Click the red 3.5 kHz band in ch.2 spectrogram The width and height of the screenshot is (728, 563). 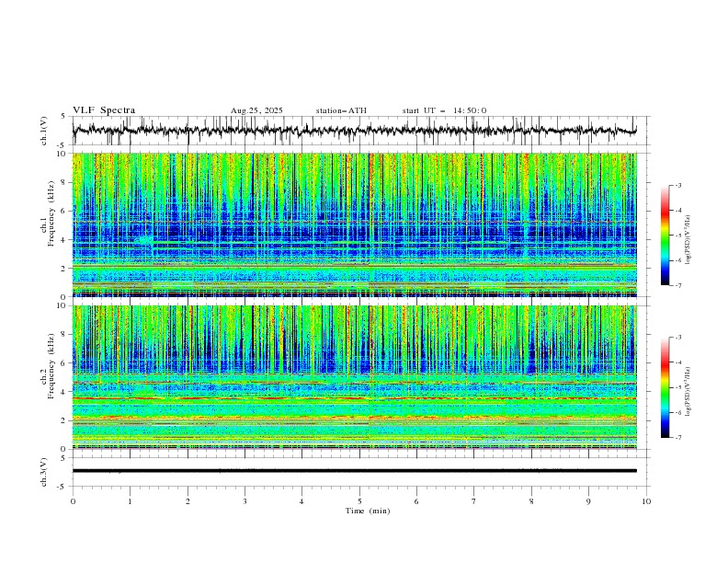tap(354, 398)
